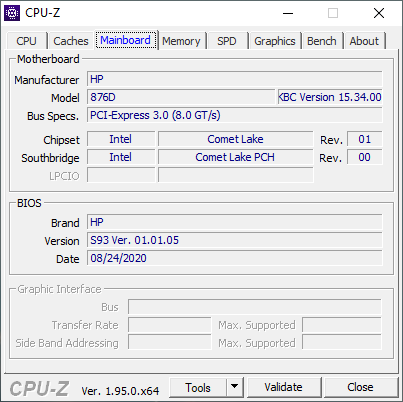This screenshot has height=402, width=403.
Task: Click the Bus Specs PCI-Express field
Action: point(235,115)
